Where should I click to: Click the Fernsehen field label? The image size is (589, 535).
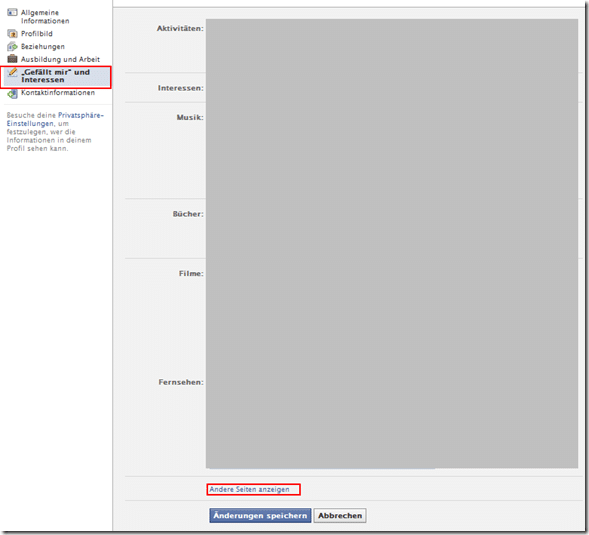pos(181,382)
